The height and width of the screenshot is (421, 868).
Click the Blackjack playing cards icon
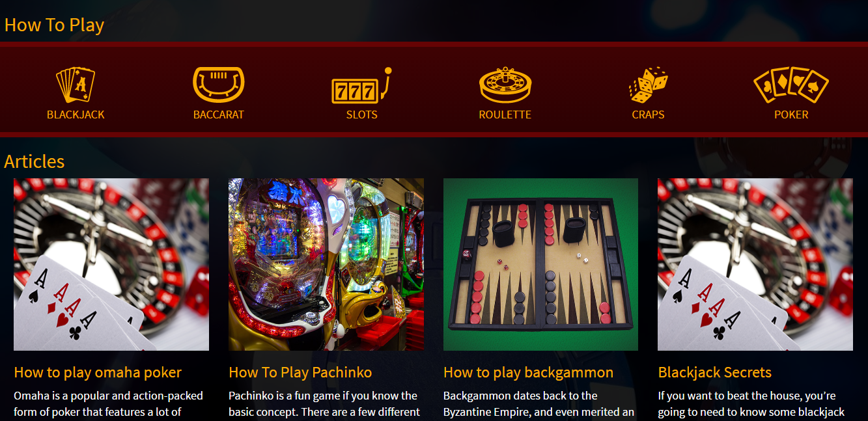point(76,85)
